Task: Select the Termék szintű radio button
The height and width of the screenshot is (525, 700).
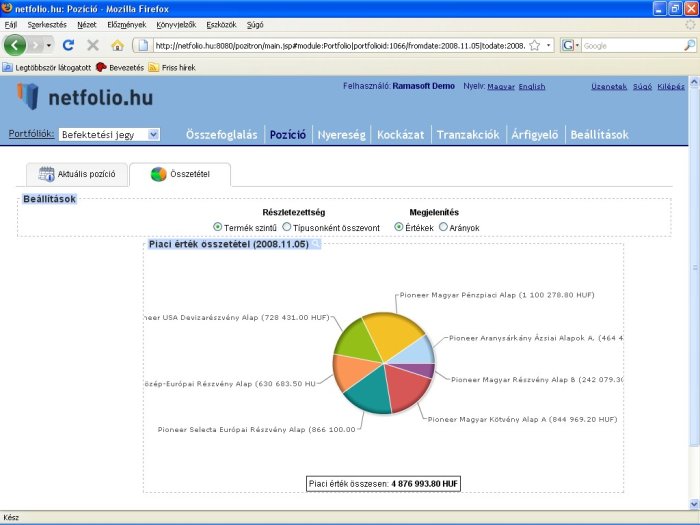Action: pos(217,227)
